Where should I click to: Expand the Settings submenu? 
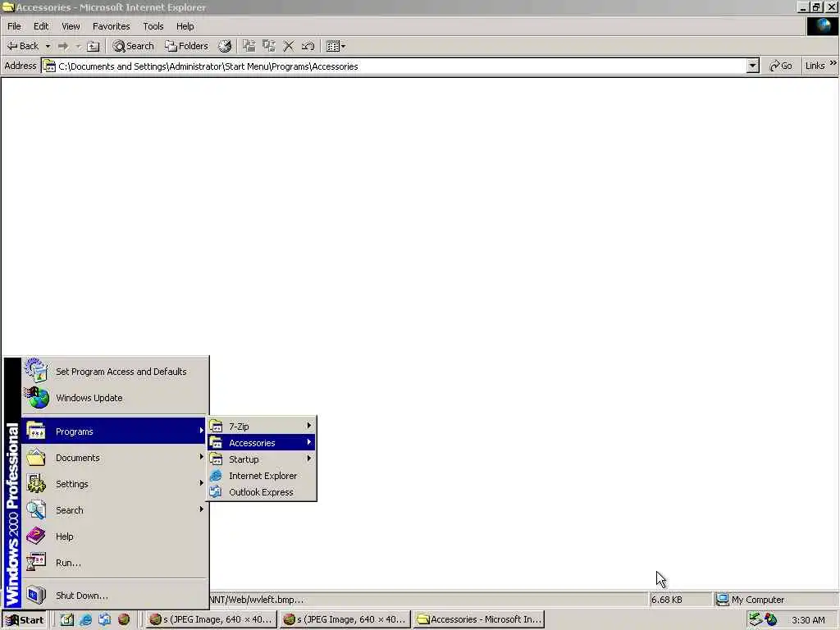[114, 484]
